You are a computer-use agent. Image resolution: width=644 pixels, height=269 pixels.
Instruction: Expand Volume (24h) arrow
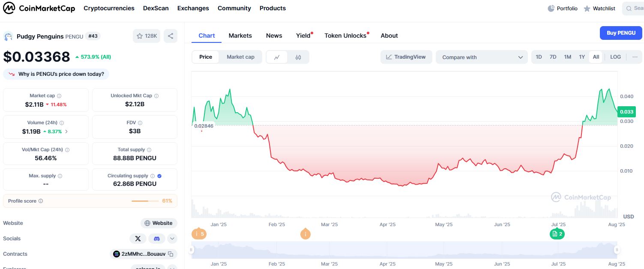click(66, 132)
